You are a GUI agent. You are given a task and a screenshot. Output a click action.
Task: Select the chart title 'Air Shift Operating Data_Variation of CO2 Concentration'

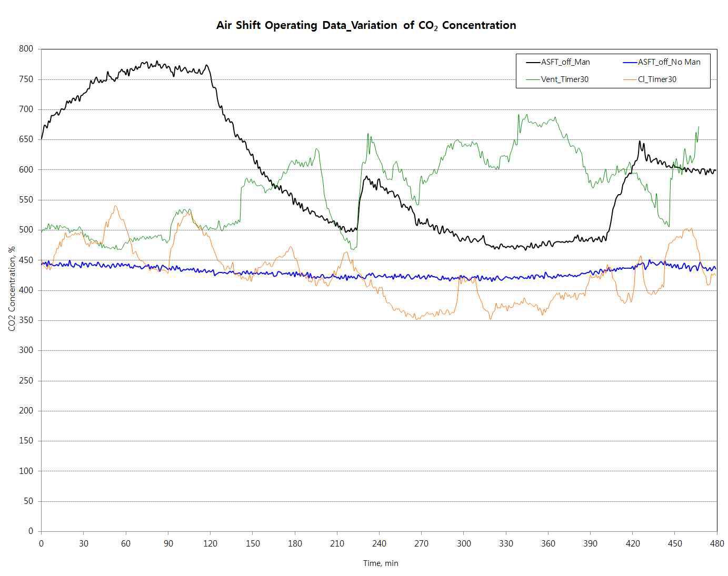pos(366,25)
